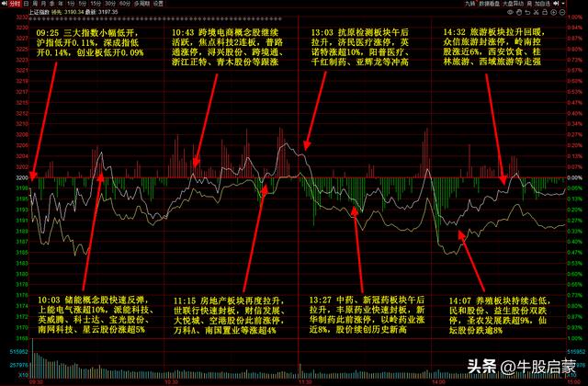Select the 分时 intraday tab
This screenshot has height=386, width=588.
(x=12, y=4)
